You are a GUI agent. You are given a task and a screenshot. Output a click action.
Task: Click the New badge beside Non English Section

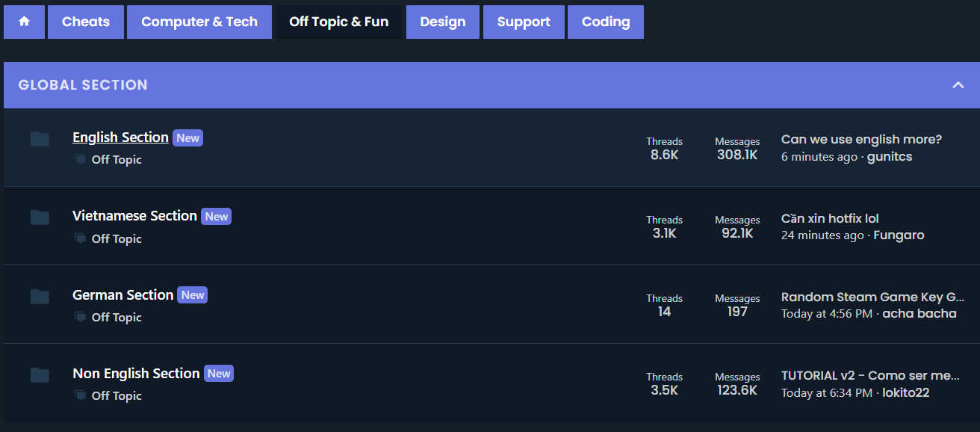coord(219,374)
